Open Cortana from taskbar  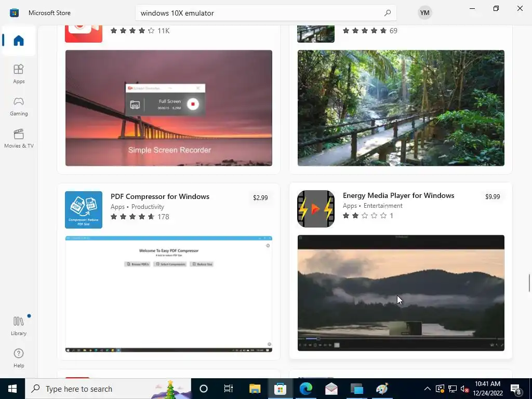(204, 389)
